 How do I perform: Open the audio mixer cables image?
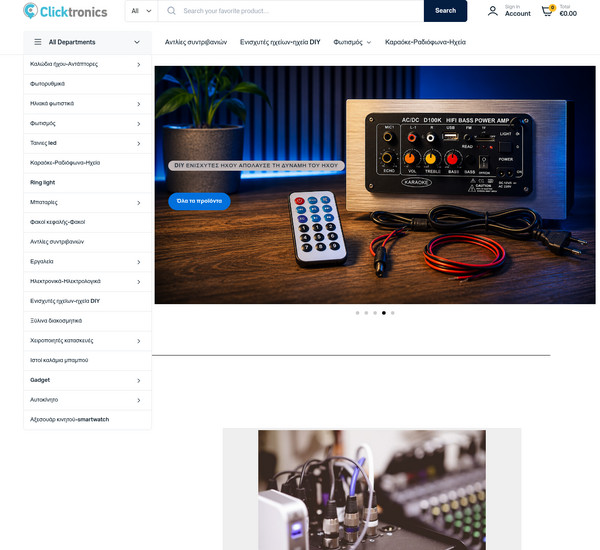click(x=372, y=490)
